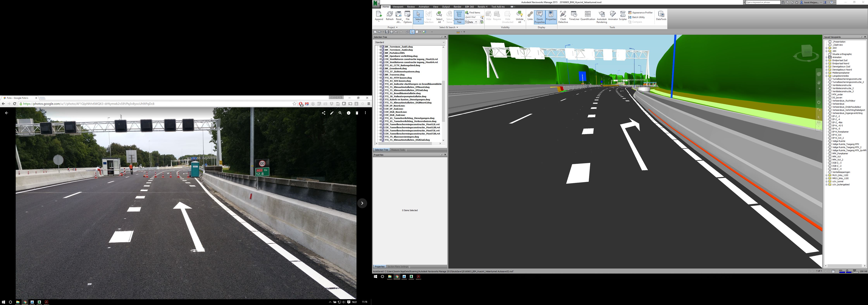868x305 pixels.
Task: Zoom the photo with the magnifier icon
Action: tap(340, 113)
